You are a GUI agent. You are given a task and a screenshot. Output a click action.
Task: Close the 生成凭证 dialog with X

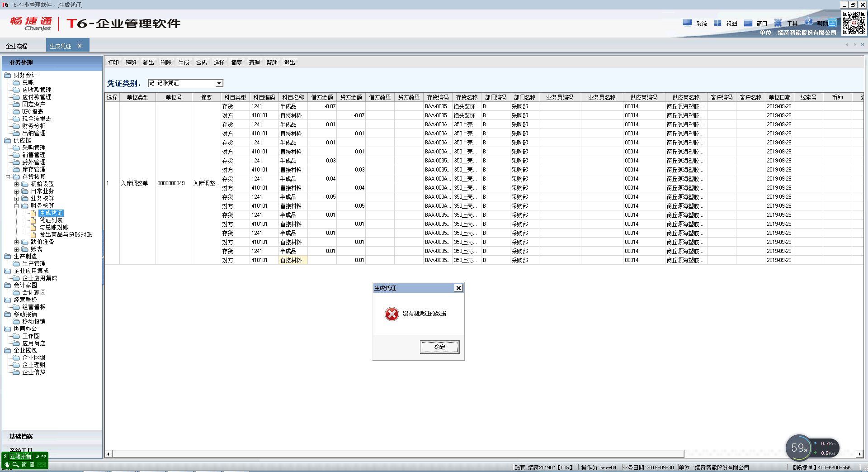click(458, 288)
